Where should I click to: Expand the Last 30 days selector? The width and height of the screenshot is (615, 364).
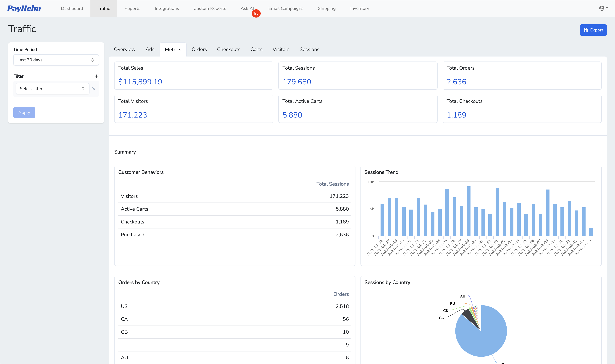coord(56,60)
